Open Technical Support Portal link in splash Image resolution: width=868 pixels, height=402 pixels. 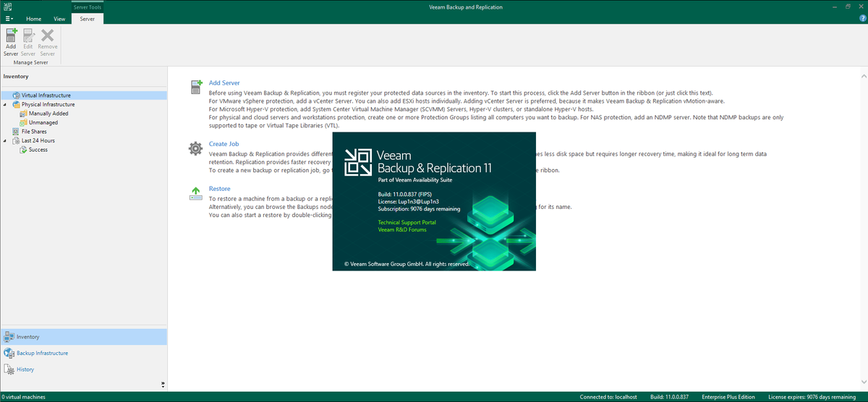pyautogui.click(x=407, y=222)
